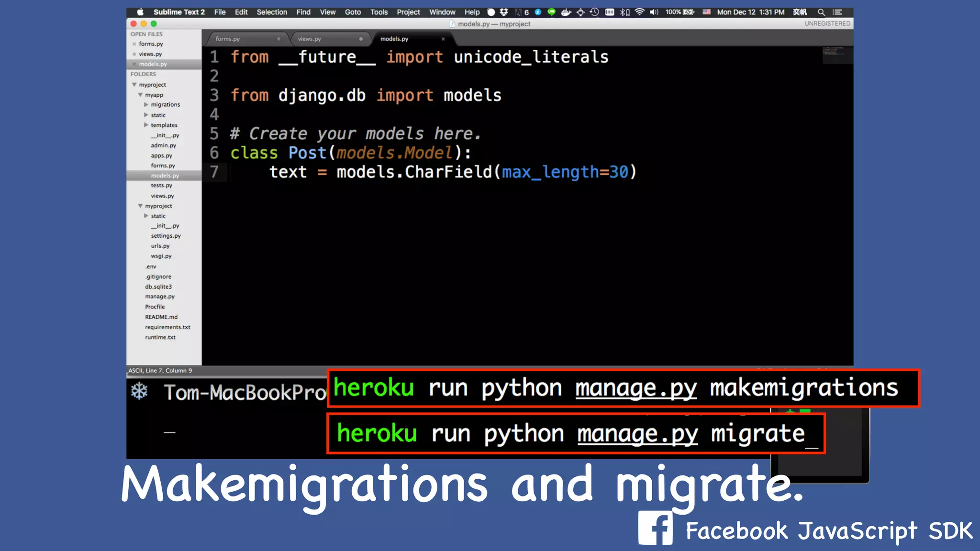Open the Wi-Fi status menu
The height and width of the screenshot is (551, 980).
tap(639, 12)
